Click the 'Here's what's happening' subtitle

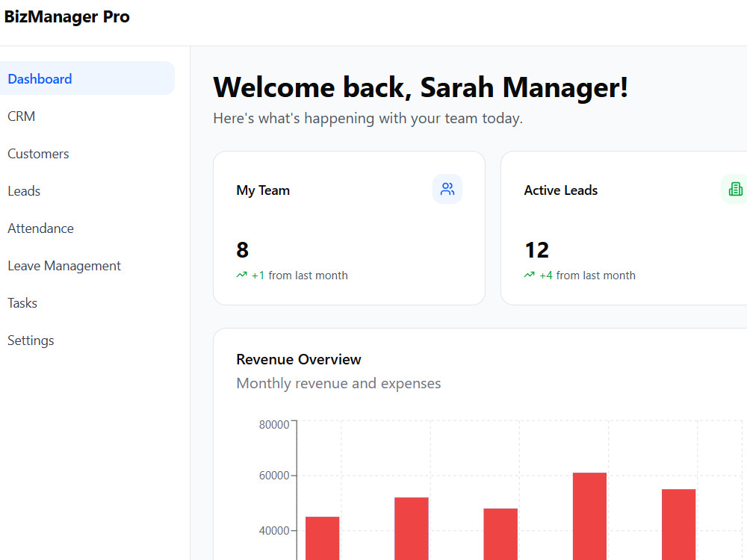pos(368,118)
